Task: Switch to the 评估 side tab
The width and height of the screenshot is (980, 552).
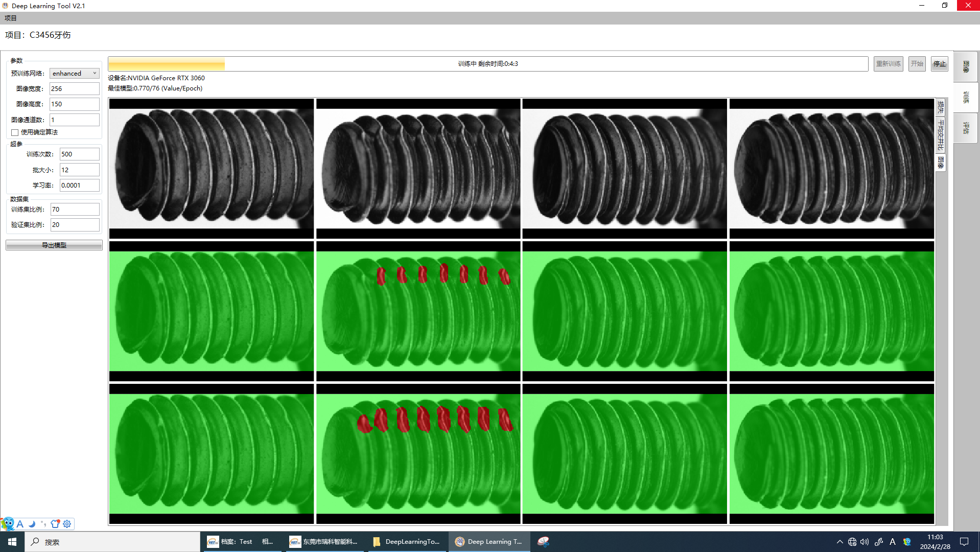Action: click(966, 128)
